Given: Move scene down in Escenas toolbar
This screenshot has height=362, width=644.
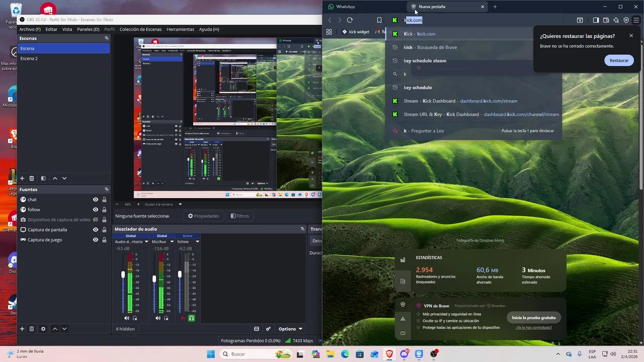Looking at the screenshot, I should tap(64, 178).
